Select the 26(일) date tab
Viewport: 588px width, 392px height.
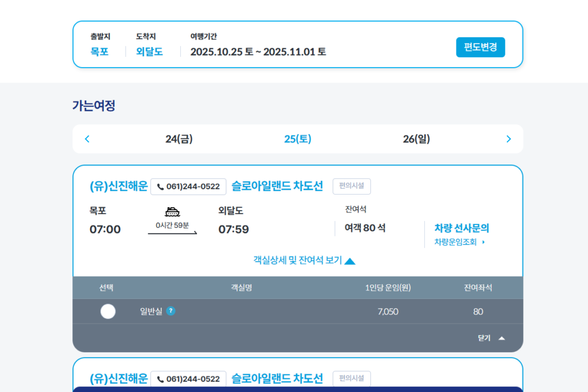coord(416,139)
